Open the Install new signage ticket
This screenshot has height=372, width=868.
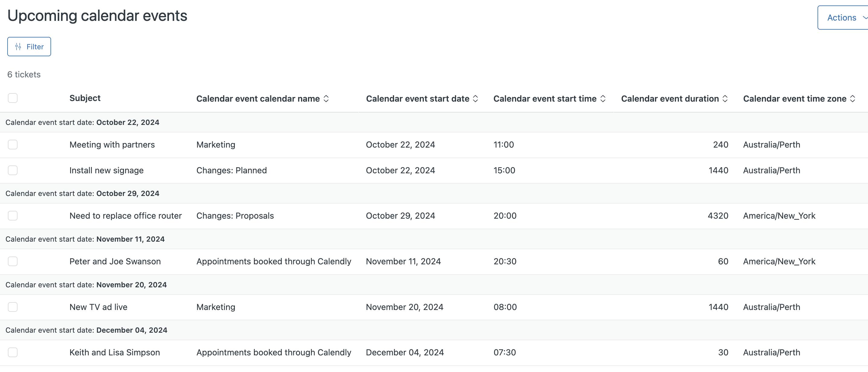(106, 170)
